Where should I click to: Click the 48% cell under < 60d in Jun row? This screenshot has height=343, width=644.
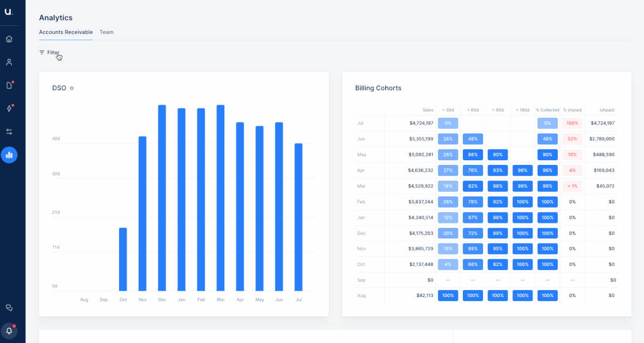coord(473,138)
